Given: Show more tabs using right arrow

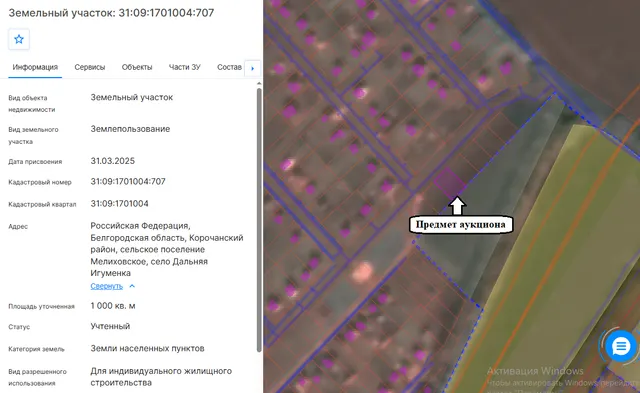Looking at the screenshot, I should (x=252, y=68).
